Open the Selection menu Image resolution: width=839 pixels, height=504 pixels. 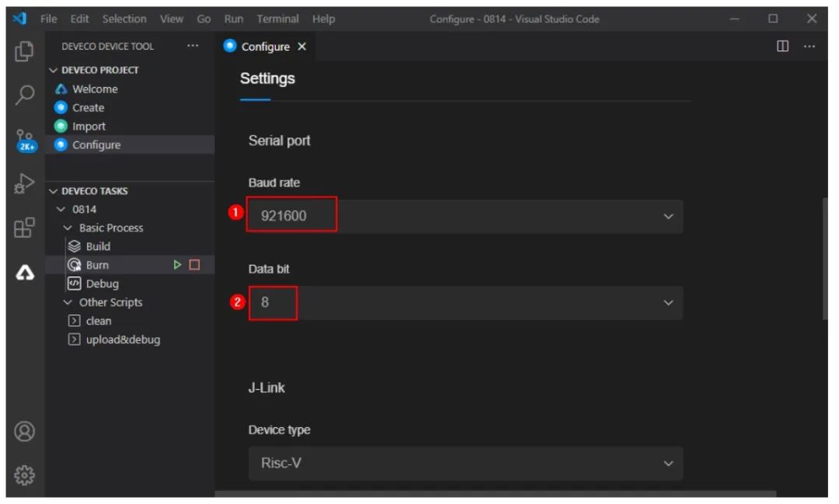[124, 19]
